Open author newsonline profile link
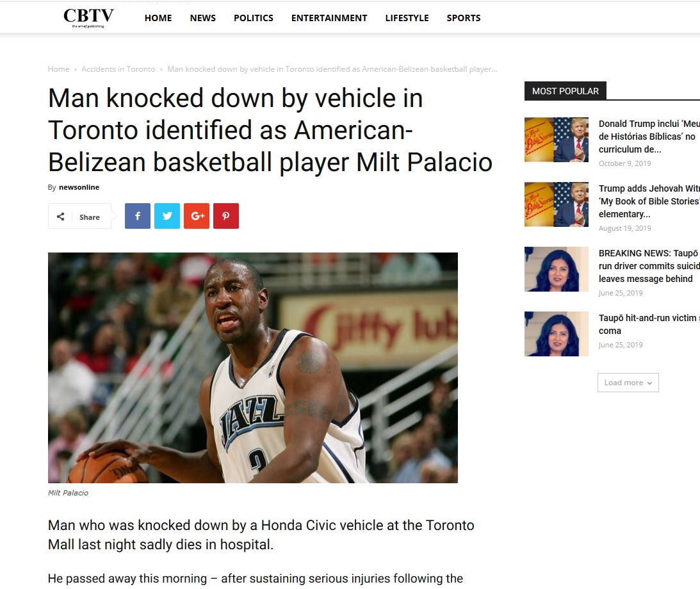 click(x=79, y=187)
